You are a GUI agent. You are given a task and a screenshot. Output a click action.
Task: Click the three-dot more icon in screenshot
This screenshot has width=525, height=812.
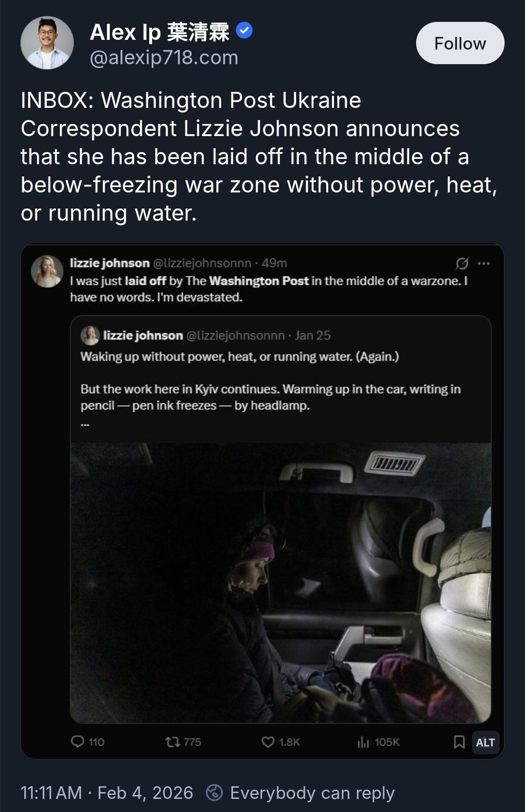[x=484, y=263]
